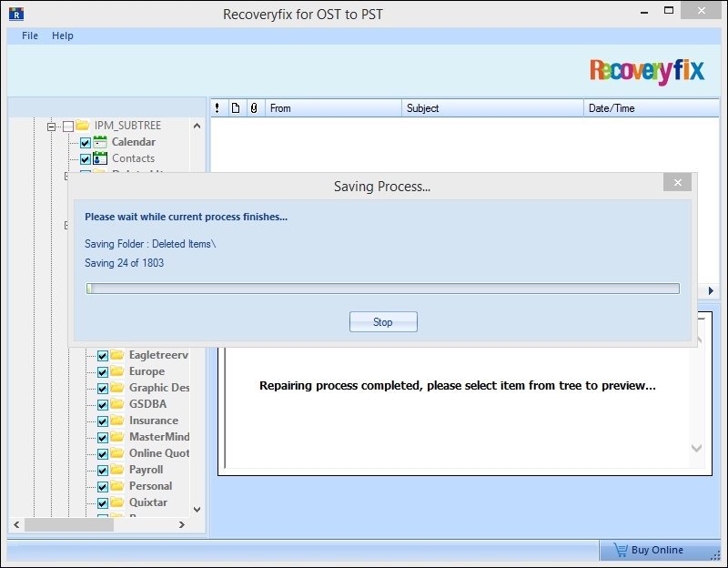Uncheck the Insurance folder checkbox
The image size is (728, 568).
point(103,421)
